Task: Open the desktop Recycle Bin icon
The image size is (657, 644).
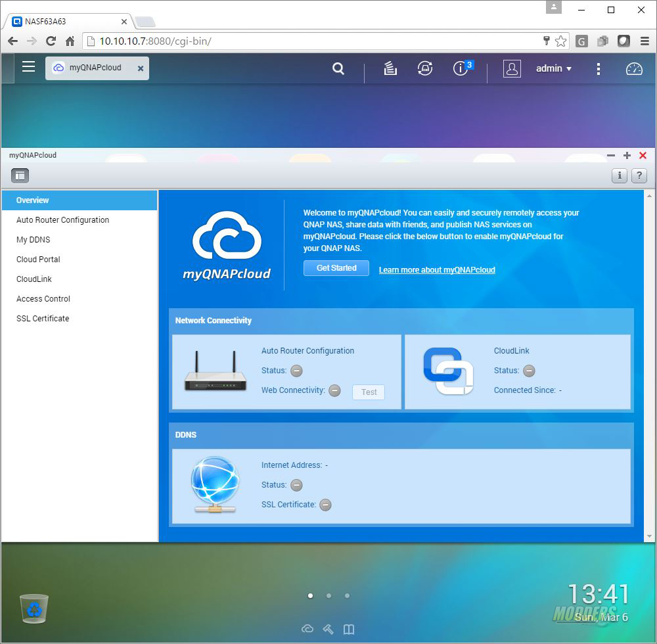Action: (34, 609)
